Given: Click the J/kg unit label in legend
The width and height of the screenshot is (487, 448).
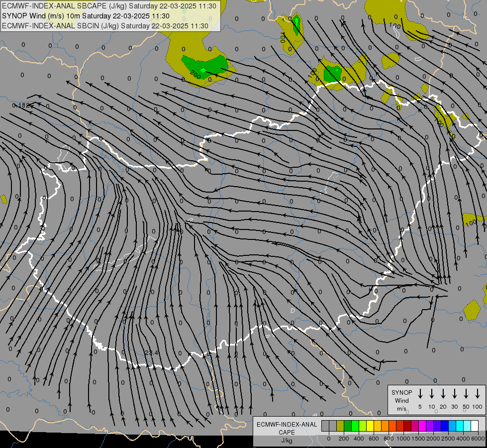Looking at the screenshot, I should [287, 441].
